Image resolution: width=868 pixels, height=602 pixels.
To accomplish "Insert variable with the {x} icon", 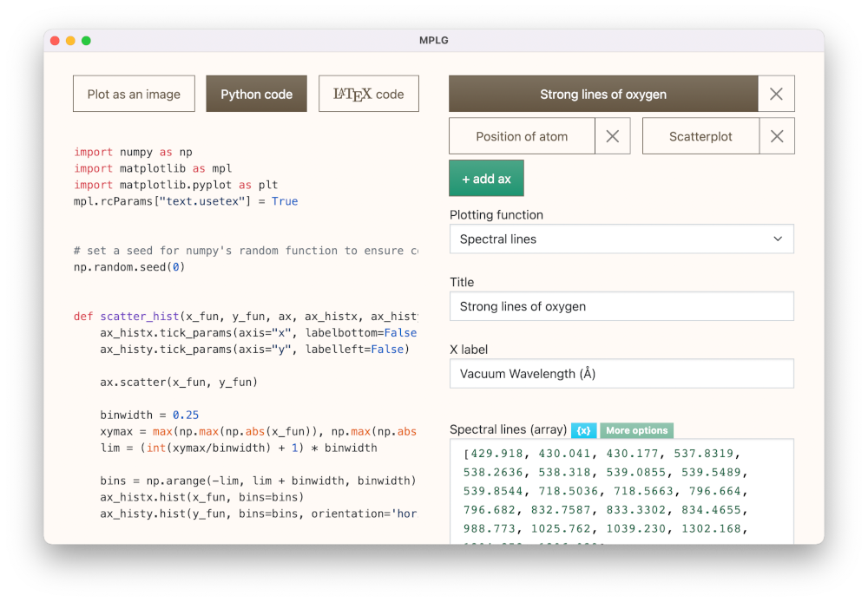I will [x=583, y=430].
